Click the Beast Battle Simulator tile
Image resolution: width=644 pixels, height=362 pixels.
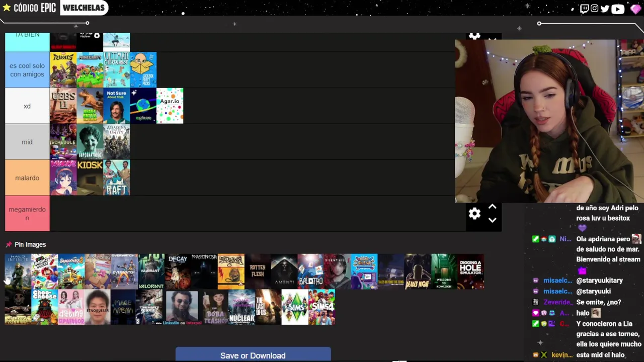tap(90, 106)
